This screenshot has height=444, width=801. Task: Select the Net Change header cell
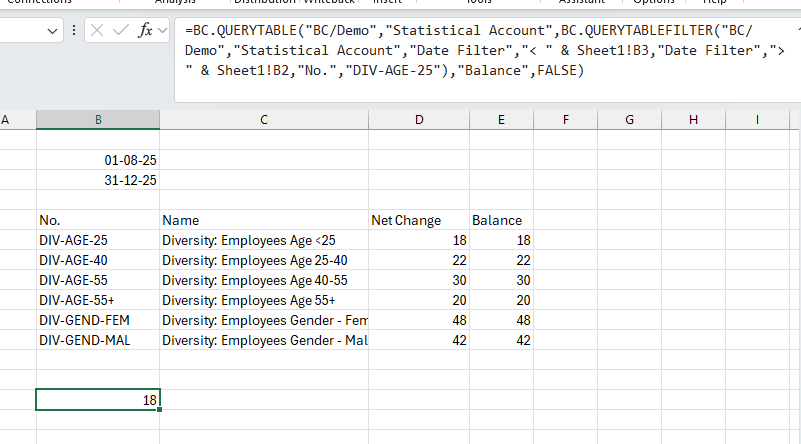(419, 220)
